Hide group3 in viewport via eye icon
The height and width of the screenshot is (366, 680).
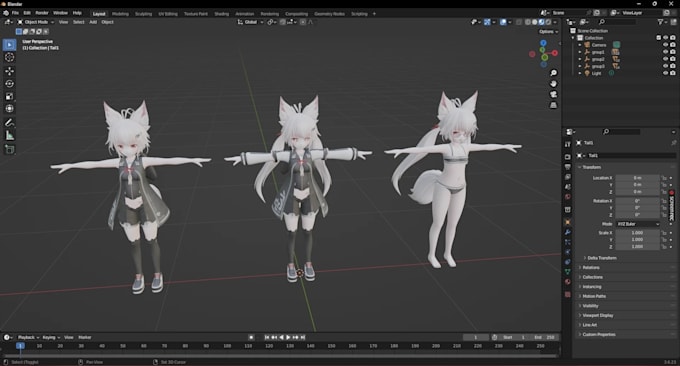[665, 66]
